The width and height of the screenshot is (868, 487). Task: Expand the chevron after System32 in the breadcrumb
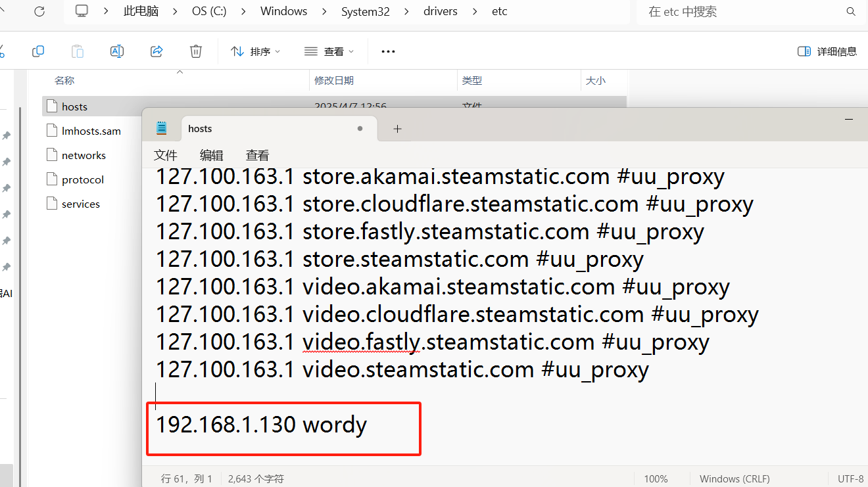pyautogui.click(x=407, y=11)
